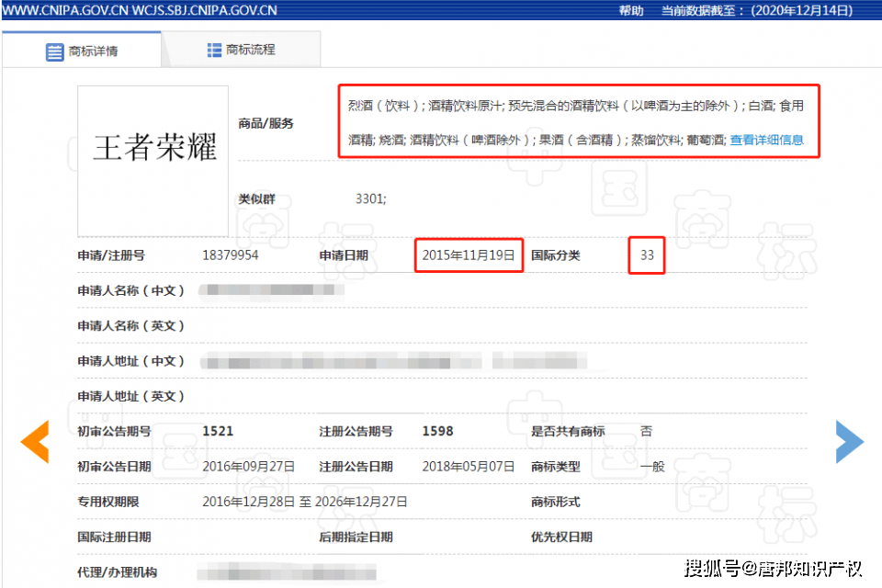Click the 商品/服务 label
The height and width of the screenshot is (588, 882).
[x=266, y=123]
